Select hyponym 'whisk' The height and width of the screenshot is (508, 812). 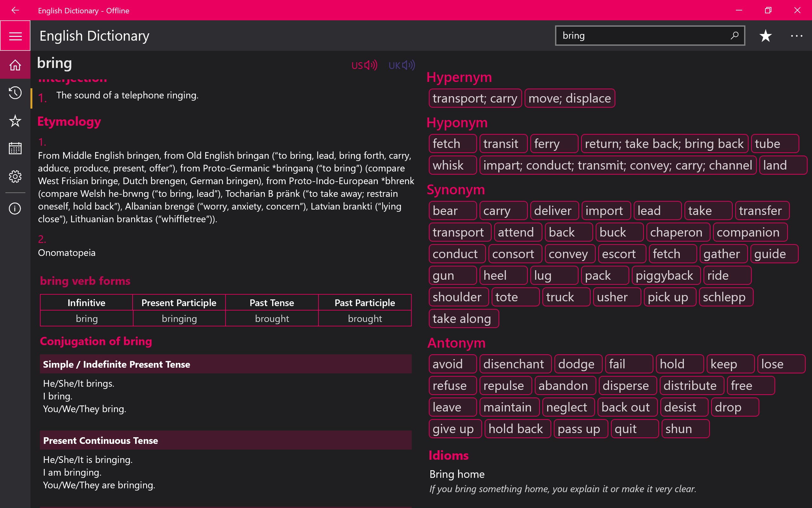pos(453,165)
